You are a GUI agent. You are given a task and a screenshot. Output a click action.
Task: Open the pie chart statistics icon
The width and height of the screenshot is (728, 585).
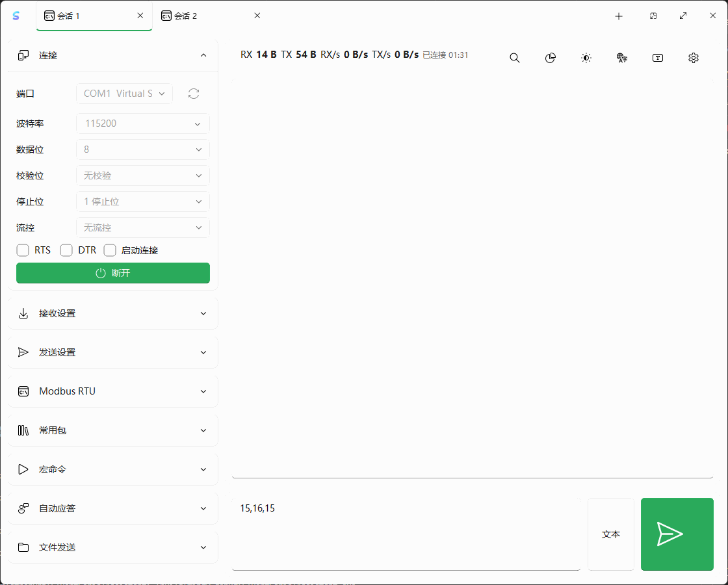point(550,58)
